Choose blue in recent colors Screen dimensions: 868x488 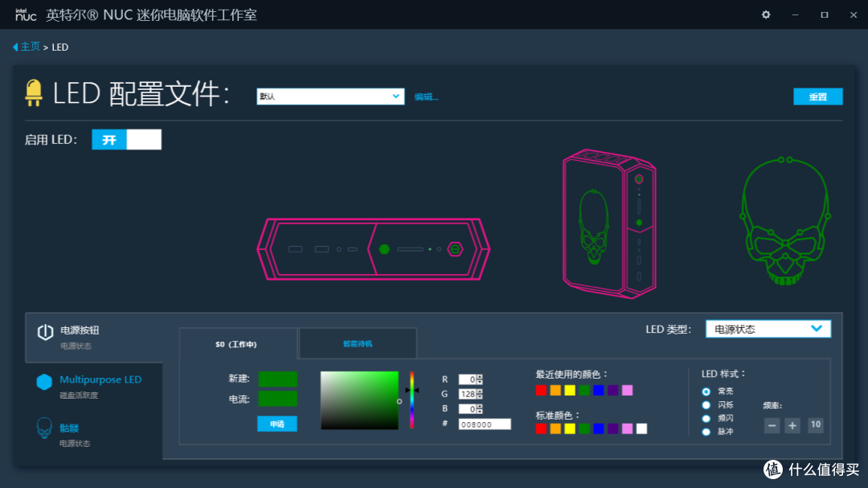click(599, 391)
